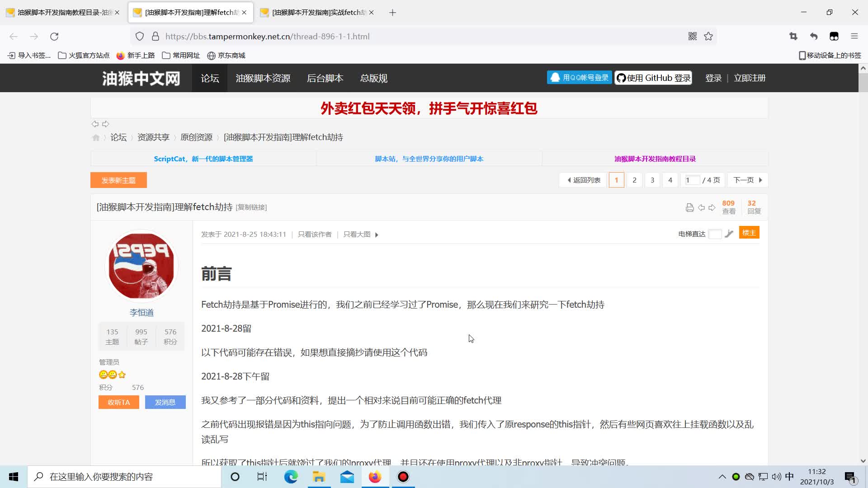This screenshot has height=488, width=868.
Task: Select page 2 in pagination
Action: pyautogui.click(x=634, y=179)
